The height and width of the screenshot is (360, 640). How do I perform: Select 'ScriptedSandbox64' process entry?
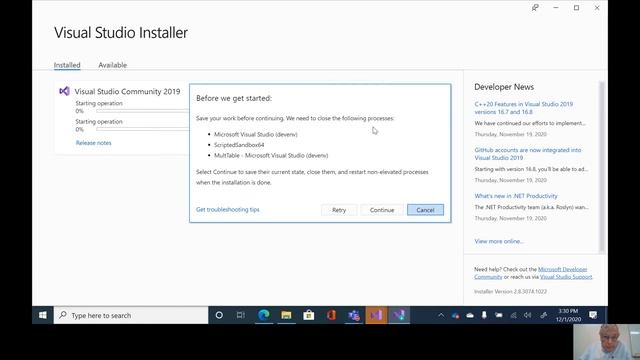point(239,145)
